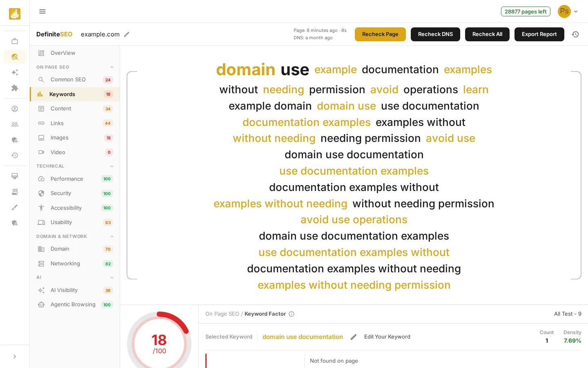This screenshot has height=368, width=588.
Task: Click the Recheck All button
Action: tap(487, 34)
